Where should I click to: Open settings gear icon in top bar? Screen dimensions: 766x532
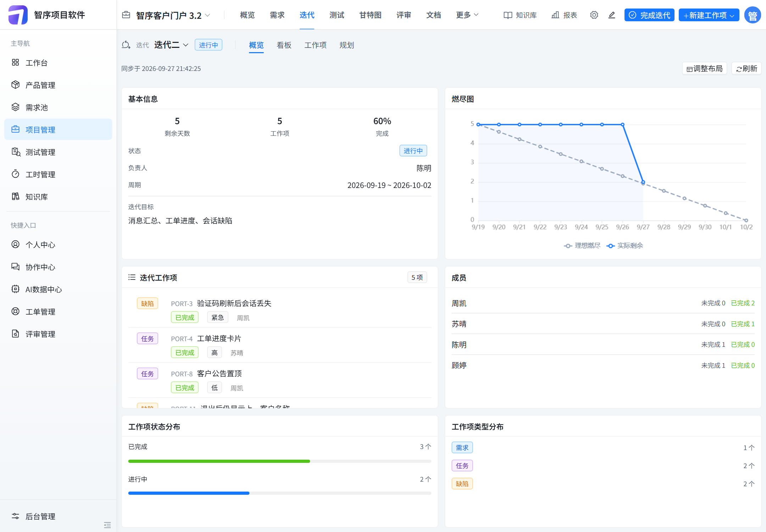[x=594, y=15]
